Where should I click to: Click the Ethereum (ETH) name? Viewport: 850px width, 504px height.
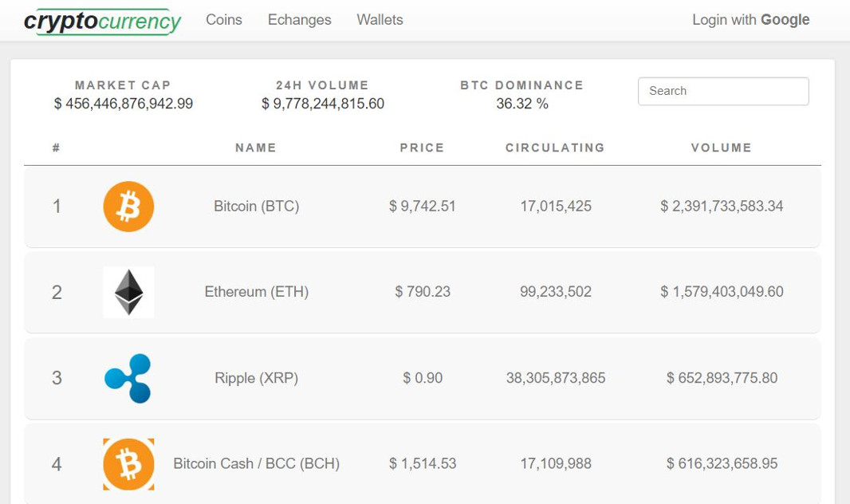coord(257,292)
